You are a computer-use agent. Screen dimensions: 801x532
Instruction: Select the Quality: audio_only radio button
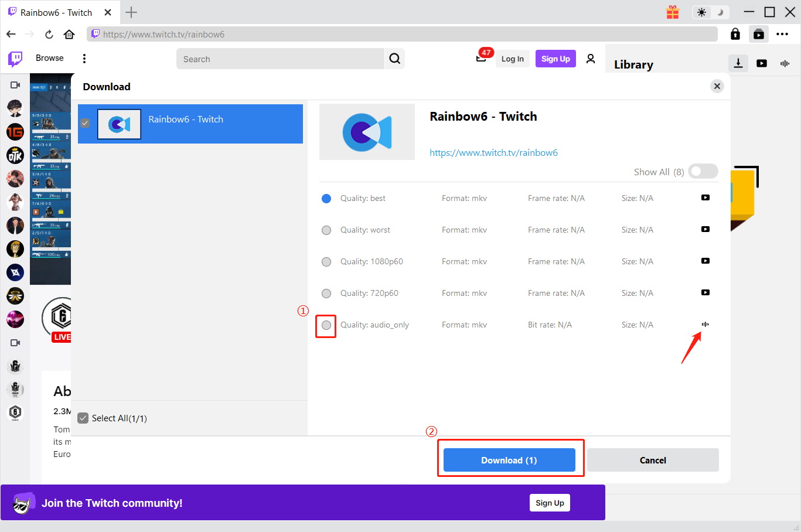coord(326,325)
